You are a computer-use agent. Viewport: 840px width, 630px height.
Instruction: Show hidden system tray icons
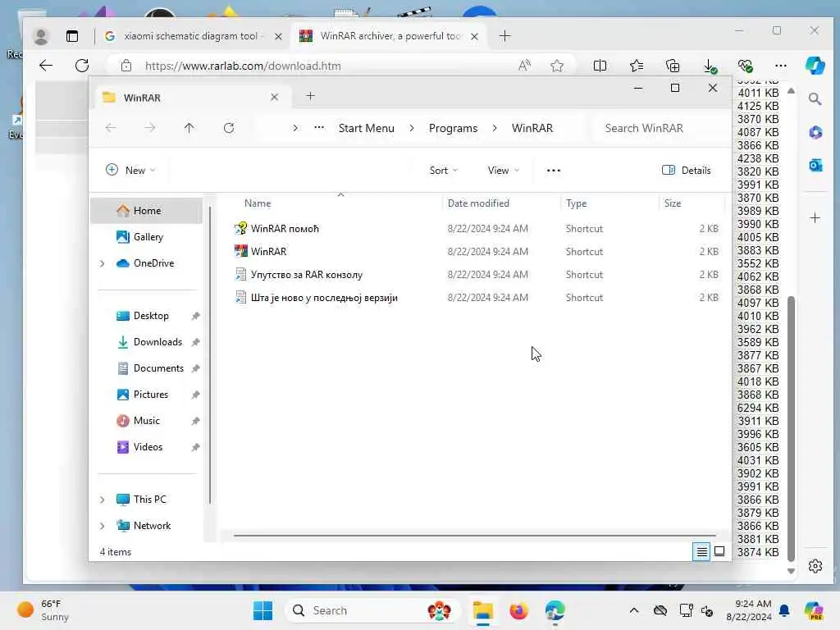[x=634, y=610]
